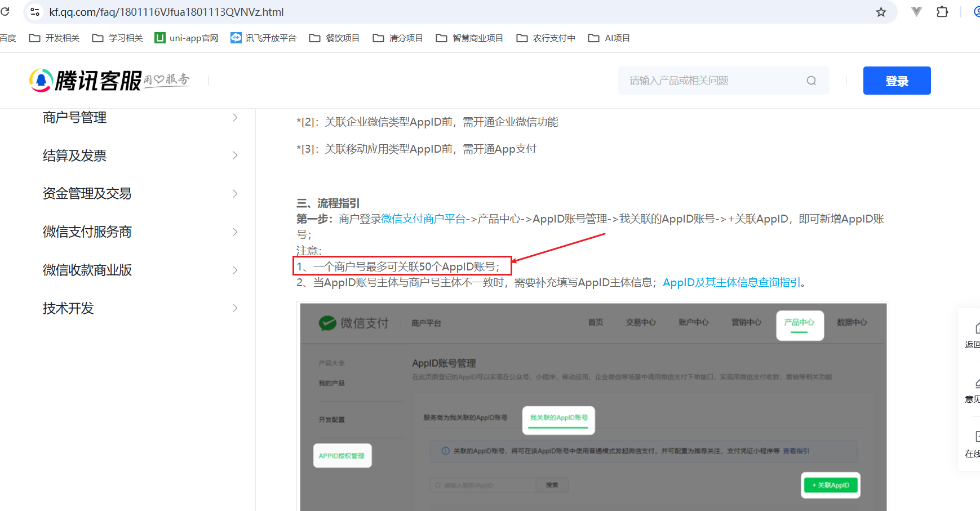Open the AppID账号管理 guide screenshot image
The image size is (980, 511).
click(x=593, y=406)
